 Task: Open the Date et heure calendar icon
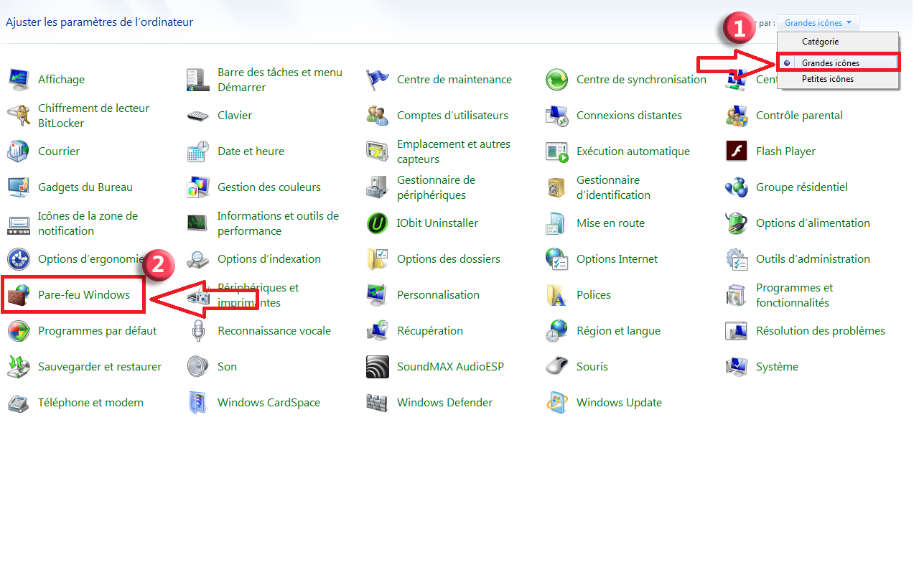pyautogui.click(x=197, y=151)
